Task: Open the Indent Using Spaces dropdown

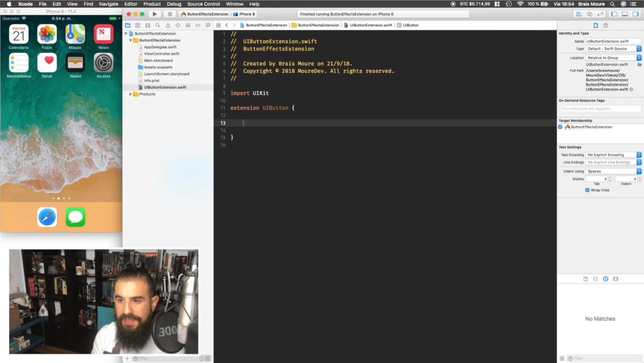Action: point(613,171)
